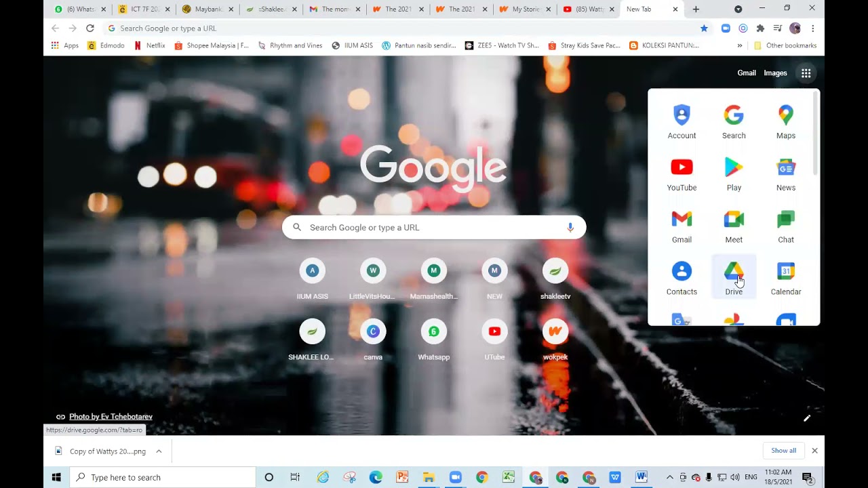Open the tab search dropdown arrow
868x488 pixels.
(x=738, y=9)
